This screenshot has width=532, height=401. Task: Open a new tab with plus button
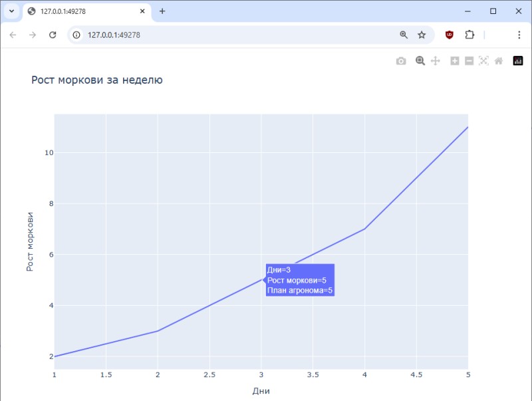coord(162,11)
